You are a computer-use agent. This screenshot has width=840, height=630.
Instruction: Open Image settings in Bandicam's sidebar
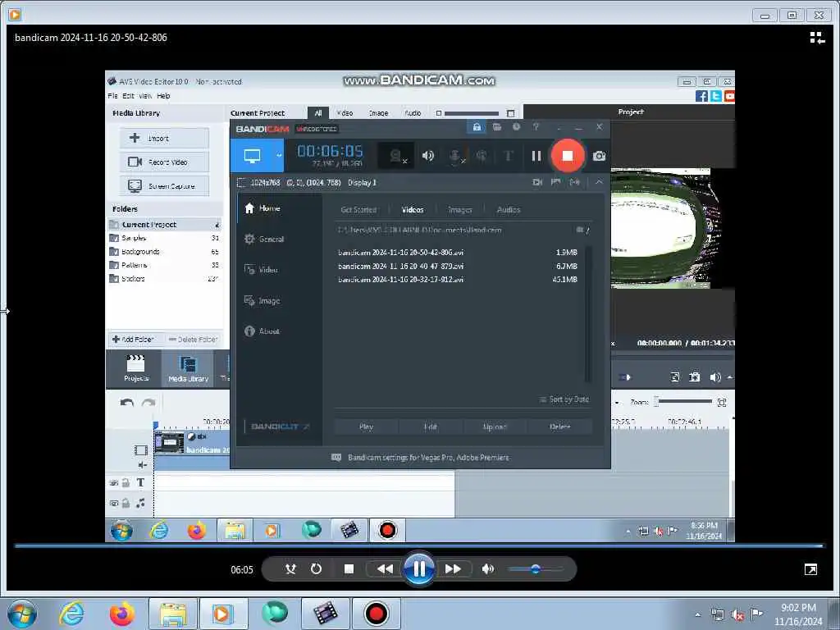[x=262, y=300]
